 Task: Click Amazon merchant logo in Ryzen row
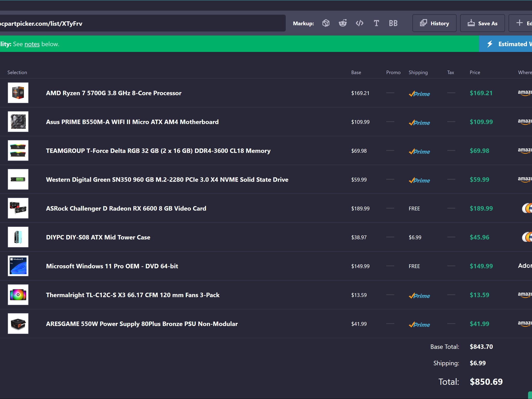pyautogui.click(x=525, y=93)
